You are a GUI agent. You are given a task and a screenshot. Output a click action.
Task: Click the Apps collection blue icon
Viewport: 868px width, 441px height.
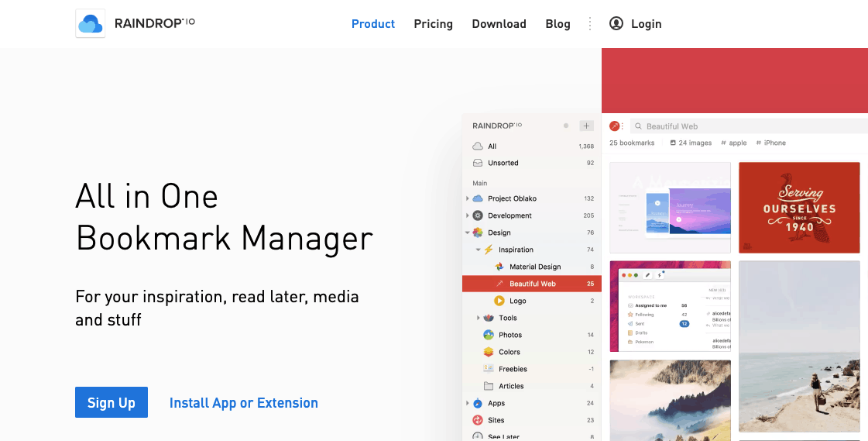(x=477, y=403)
